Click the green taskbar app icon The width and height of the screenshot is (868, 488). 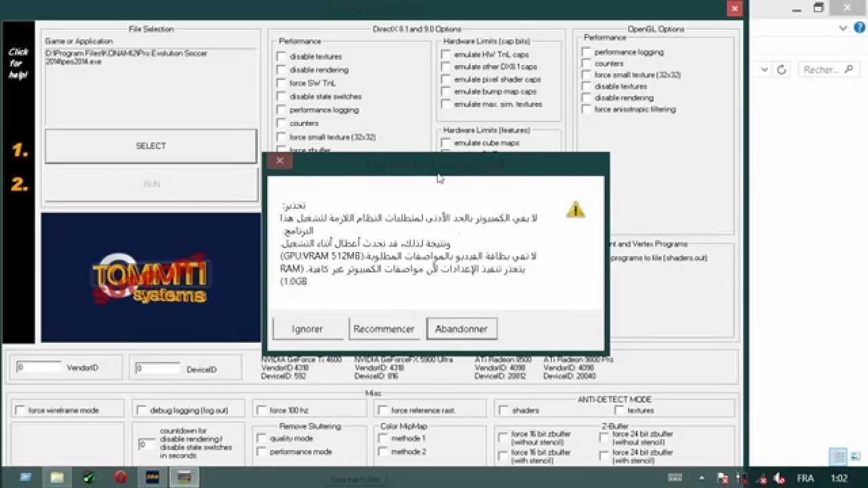point(89,477)
